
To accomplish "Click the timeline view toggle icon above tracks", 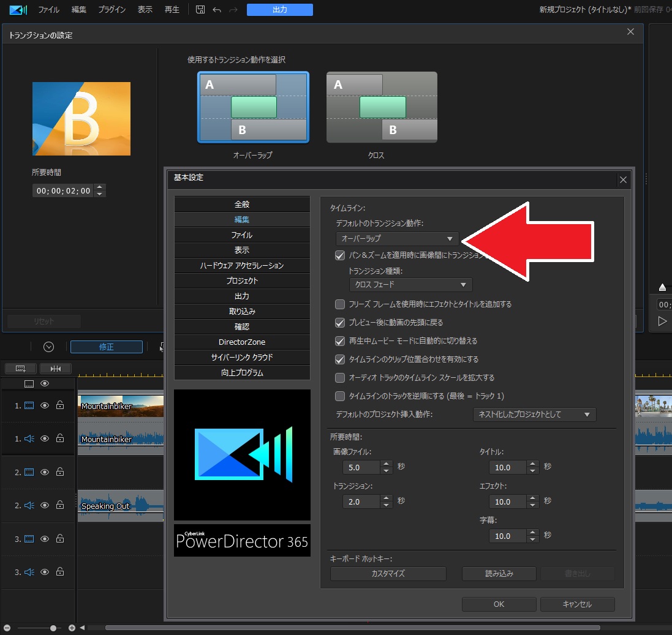I will [x=21, y=369].
